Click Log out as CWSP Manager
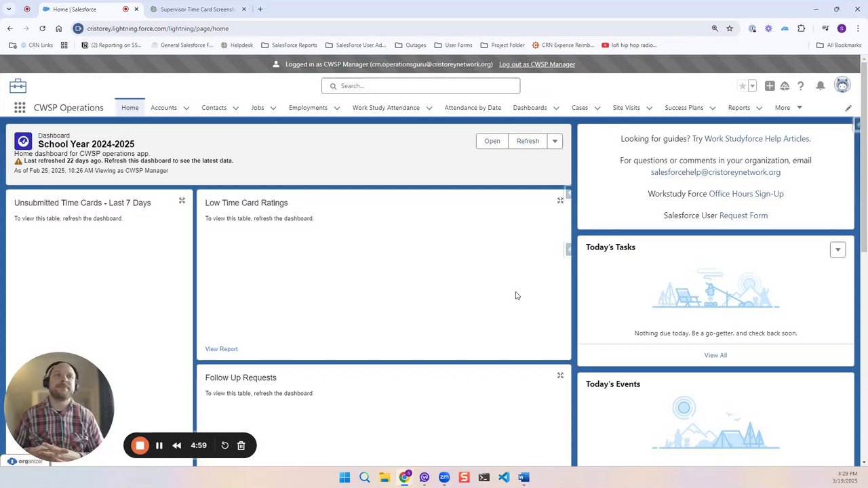 tap(537, 64)
